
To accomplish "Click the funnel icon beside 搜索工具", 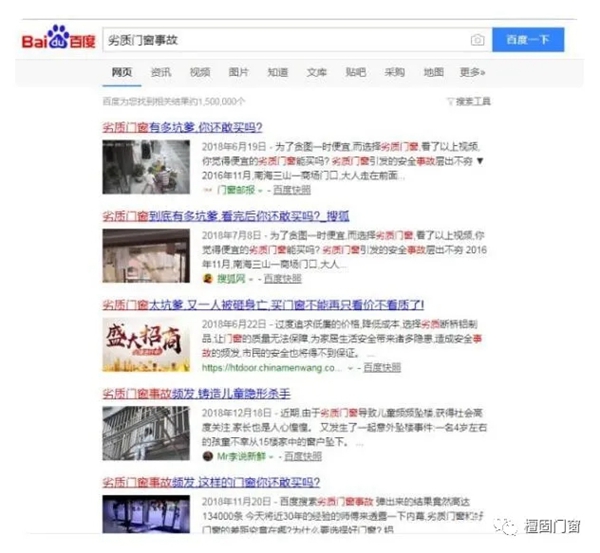I will pos(450,101).
